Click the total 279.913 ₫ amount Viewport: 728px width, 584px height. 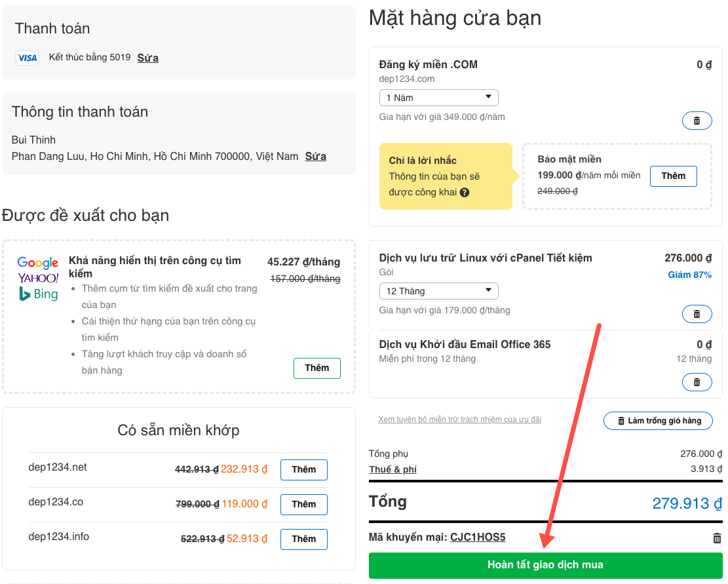[x=687, y=503]
